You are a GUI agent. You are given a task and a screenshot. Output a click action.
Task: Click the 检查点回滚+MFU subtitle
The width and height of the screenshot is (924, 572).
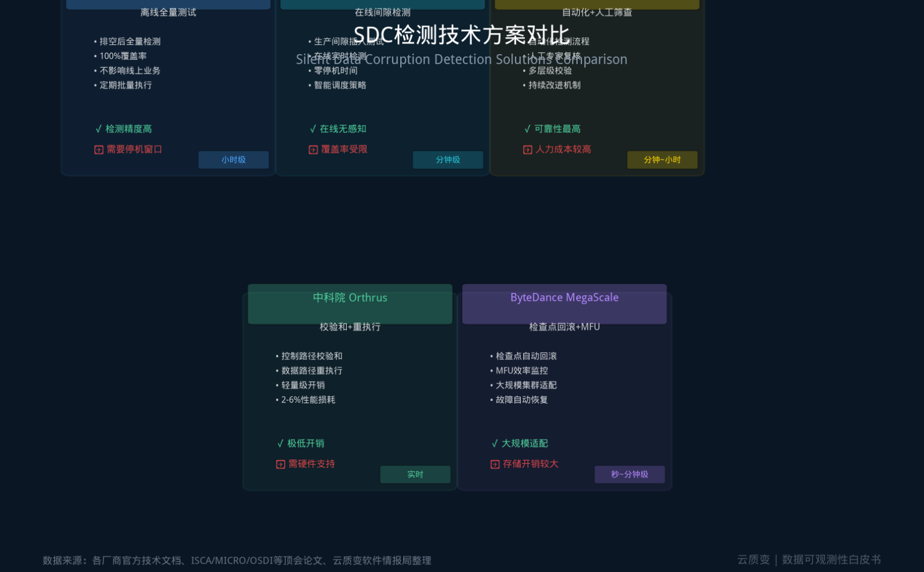(564, 327)
